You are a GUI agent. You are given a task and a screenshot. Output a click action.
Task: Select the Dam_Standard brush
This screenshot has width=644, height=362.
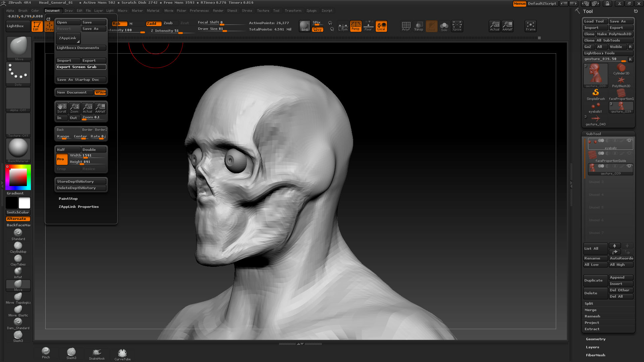[18, 324]
